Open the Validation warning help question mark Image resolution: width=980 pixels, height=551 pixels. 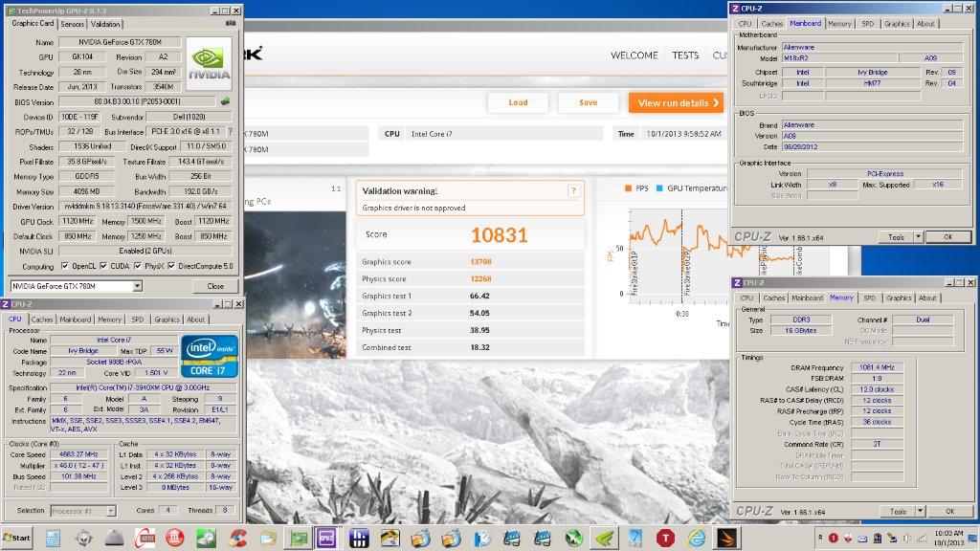(x=573, y=191)
